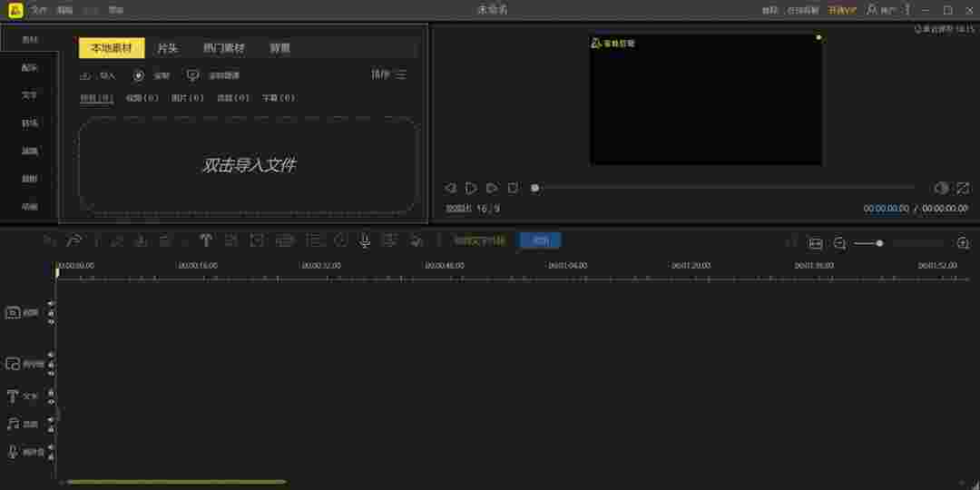
Task: Click the edit pencil icon in the timeline toolbar
Action: [x=117, y=240]
